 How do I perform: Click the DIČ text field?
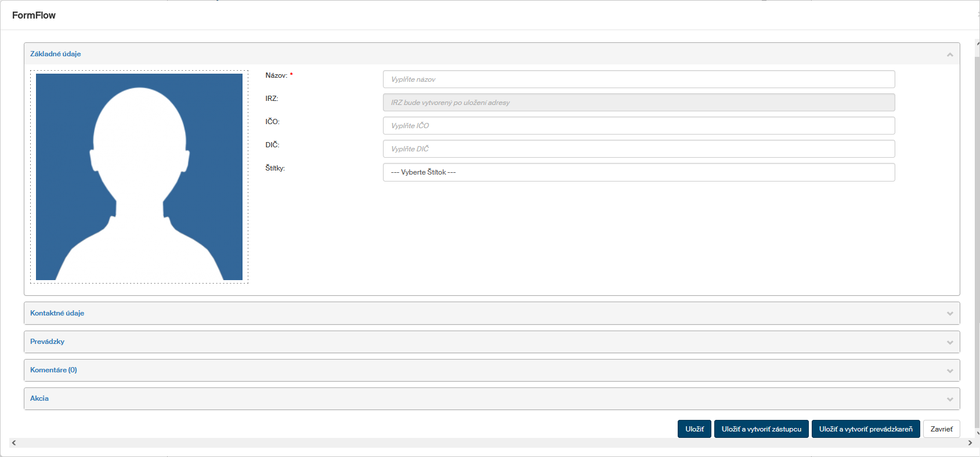(638, 149)
